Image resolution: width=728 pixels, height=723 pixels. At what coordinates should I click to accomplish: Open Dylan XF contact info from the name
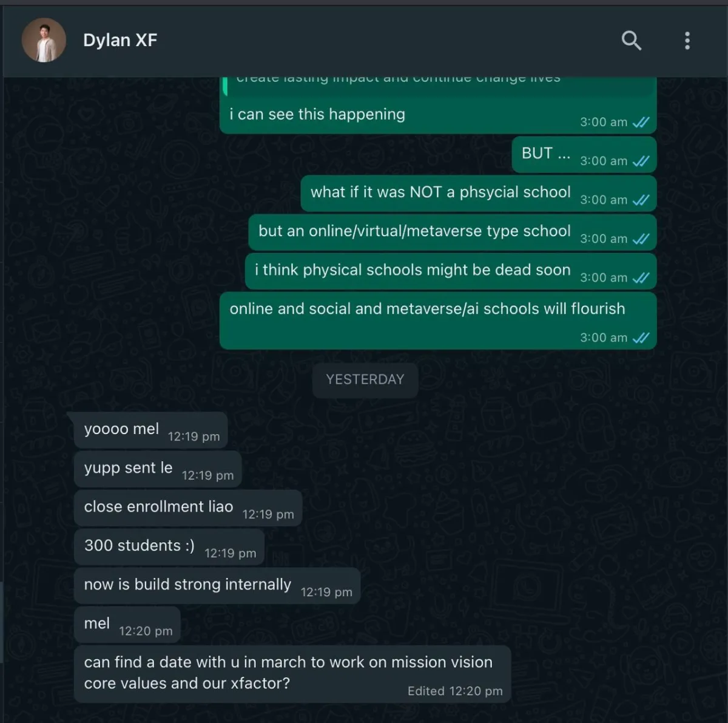[120, 40]
